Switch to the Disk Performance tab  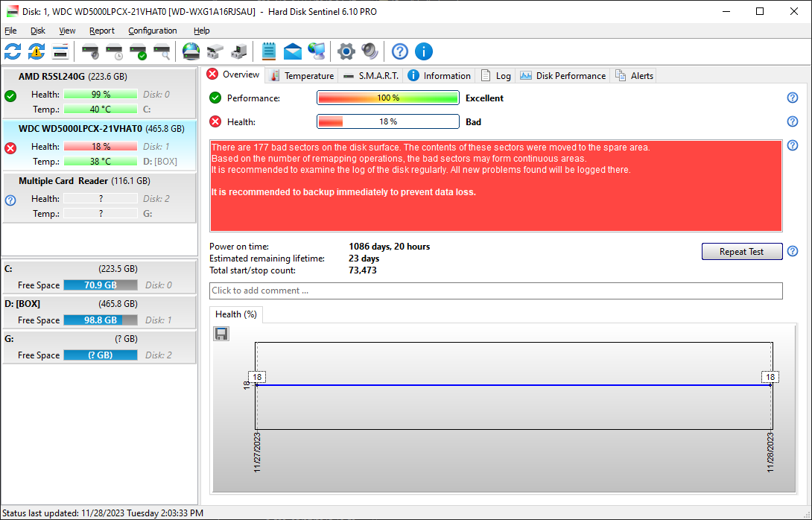[562, 76]
